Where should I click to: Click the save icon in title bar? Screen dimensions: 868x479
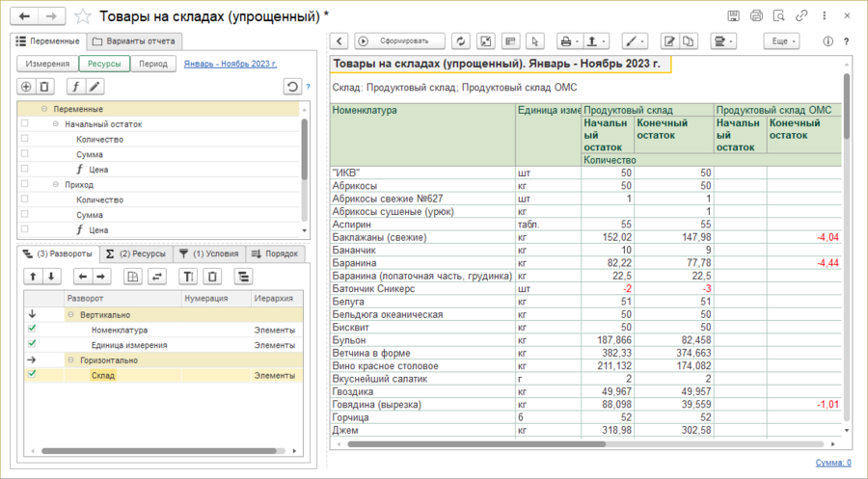click(735, 16)
